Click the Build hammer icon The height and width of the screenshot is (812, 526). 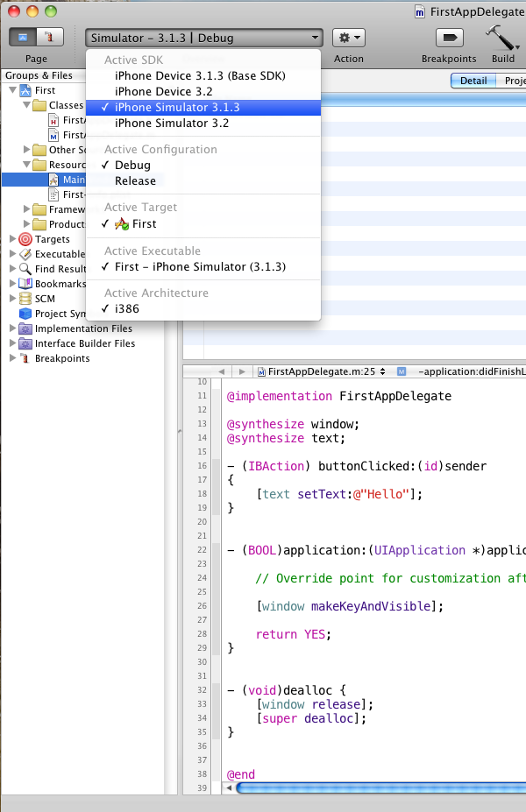point(501,38)
